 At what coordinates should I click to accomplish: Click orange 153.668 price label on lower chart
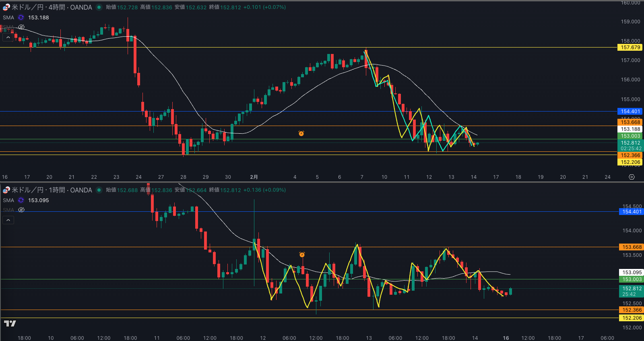coord(632,247)
